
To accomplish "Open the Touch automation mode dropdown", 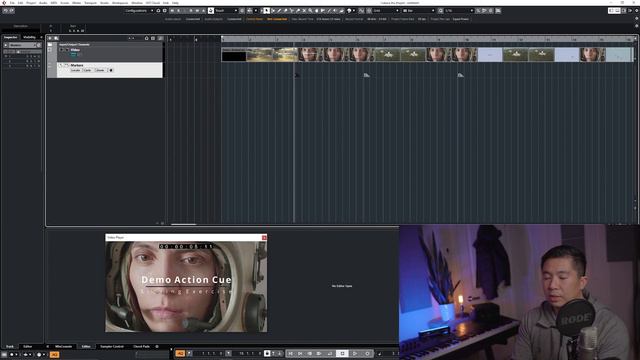I will click(x=226, y=11).
